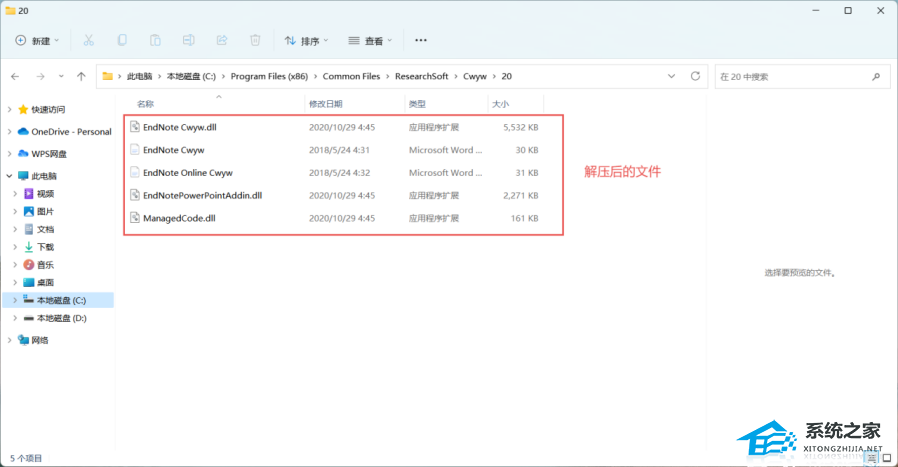Click the Share icon in toolbar

coord(222,40)
